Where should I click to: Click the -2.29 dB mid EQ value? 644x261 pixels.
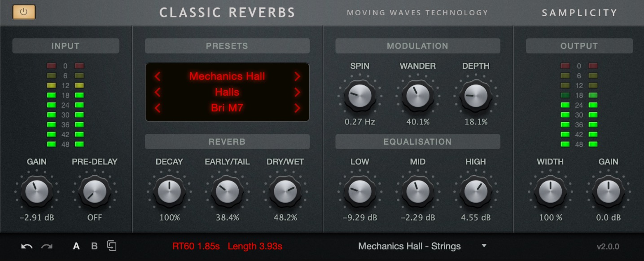coord(418,218)
